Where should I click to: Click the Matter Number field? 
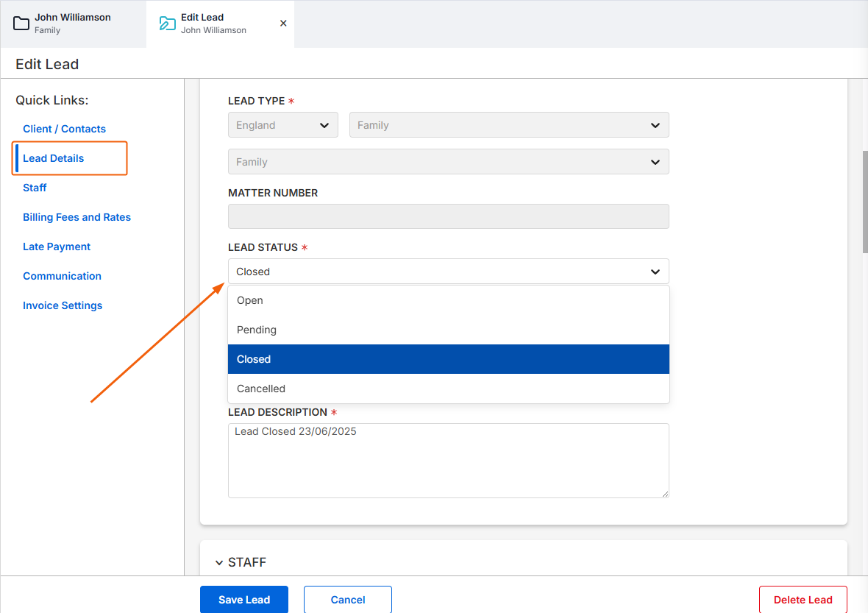tap(449, 216)
